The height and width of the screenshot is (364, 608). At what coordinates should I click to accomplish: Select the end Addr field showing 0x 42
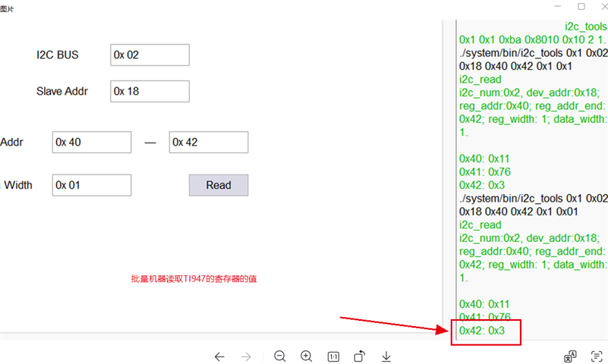tap(209, 142)
